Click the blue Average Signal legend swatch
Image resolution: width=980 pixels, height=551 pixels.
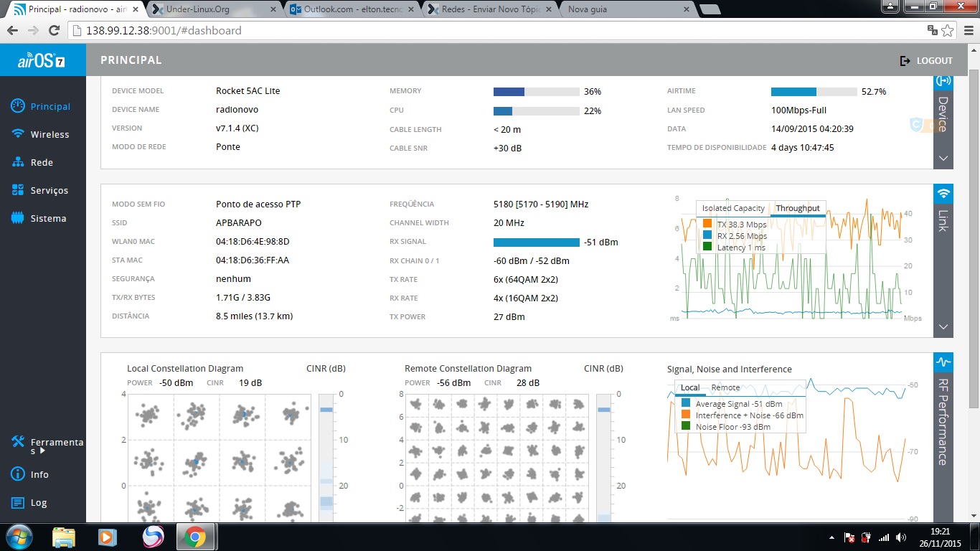click(x=685, y=403)
